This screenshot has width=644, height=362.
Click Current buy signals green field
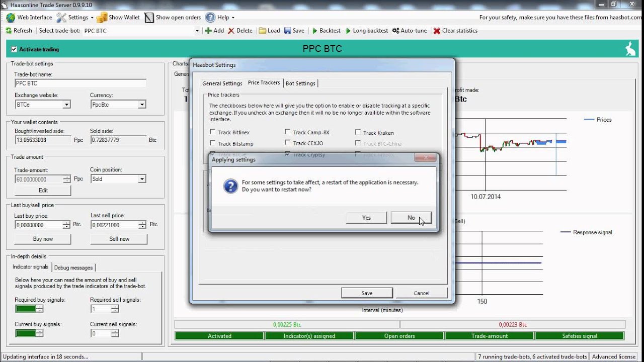(26, 333)
